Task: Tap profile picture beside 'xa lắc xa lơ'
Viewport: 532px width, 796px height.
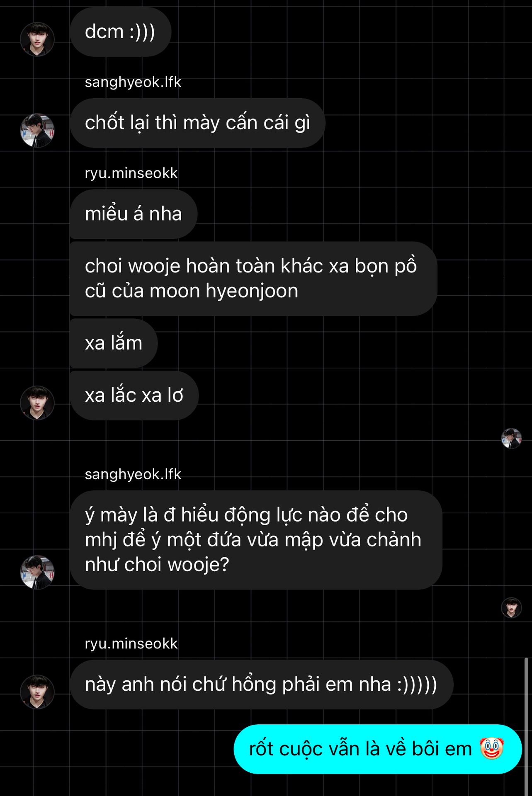Action: click(x=37, y=403)
